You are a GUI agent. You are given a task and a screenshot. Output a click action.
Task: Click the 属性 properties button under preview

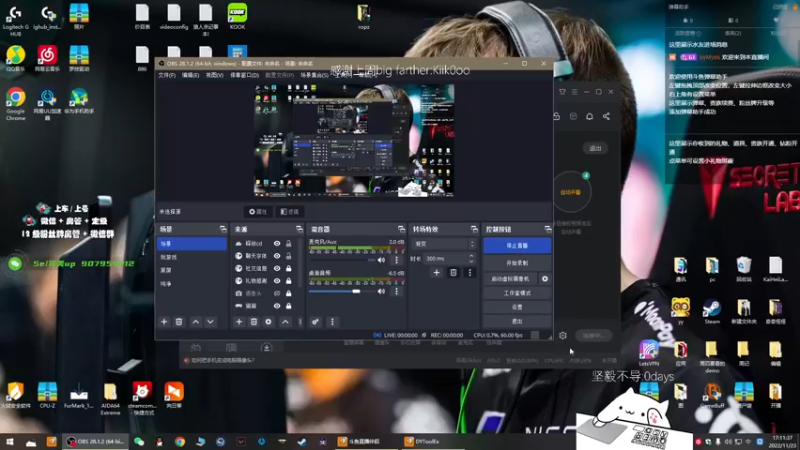[x=258, y=212]
